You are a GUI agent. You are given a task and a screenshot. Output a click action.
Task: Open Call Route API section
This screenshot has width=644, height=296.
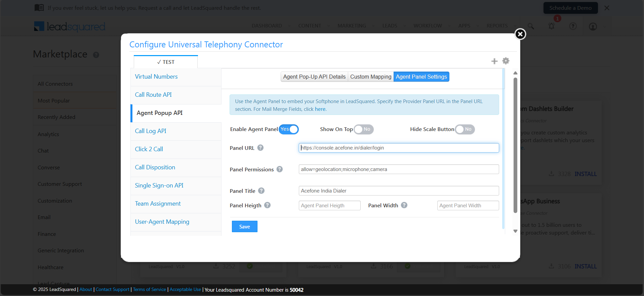[x=176, y=95]
